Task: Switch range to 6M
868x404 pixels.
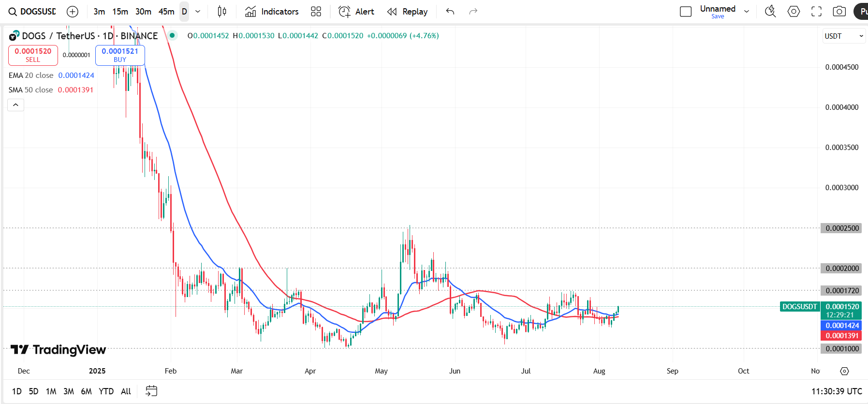Action: coord(86,391)
